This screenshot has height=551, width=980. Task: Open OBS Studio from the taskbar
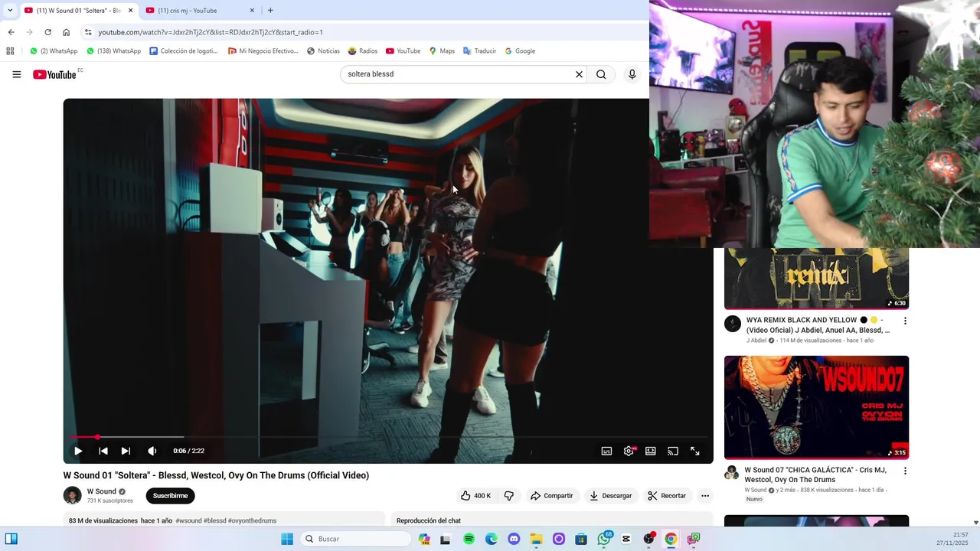tap(648, 539)
